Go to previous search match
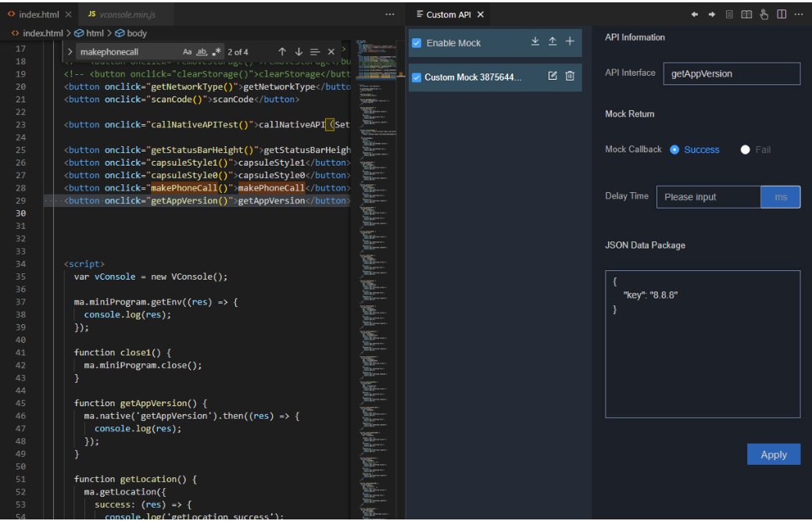Screen dimensions: 812x521 point(283,52)
